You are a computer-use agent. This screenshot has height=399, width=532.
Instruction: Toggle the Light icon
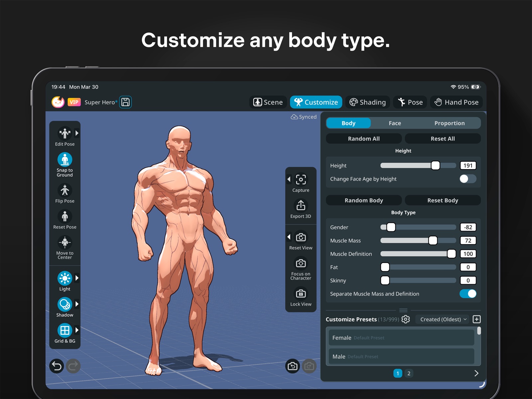[65, 278]
